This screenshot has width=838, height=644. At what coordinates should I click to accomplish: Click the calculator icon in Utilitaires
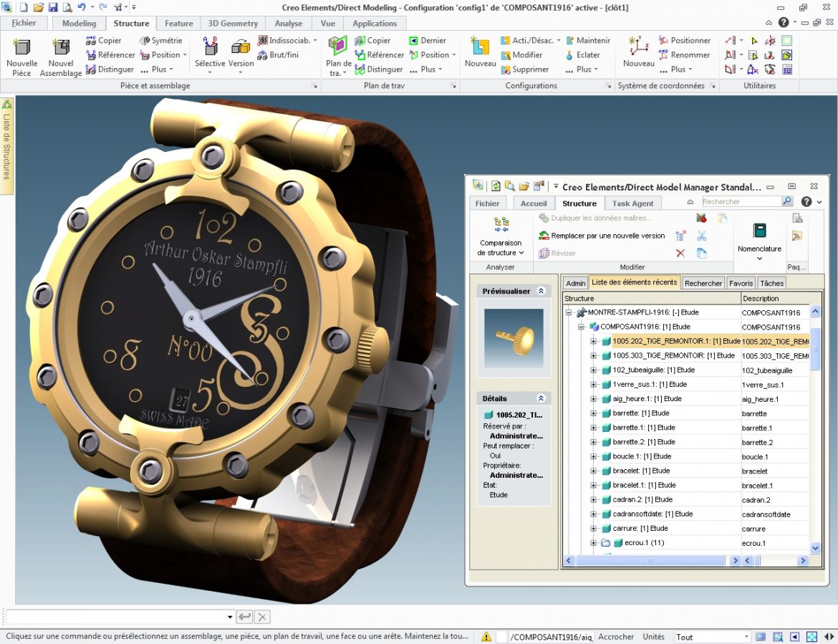point(786,69)
